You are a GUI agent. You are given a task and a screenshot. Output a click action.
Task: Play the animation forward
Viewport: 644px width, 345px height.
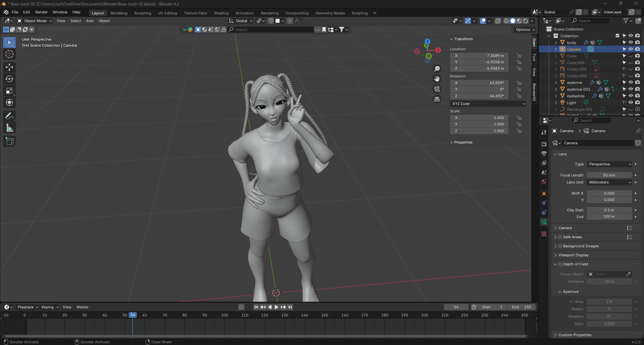pyautogui.click(x=277, y=307)
